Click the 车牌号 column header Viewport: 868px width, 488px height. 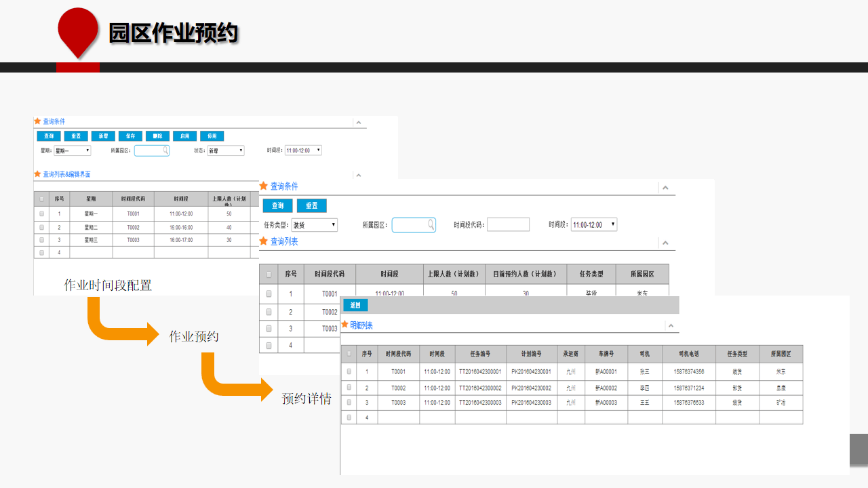606,354
